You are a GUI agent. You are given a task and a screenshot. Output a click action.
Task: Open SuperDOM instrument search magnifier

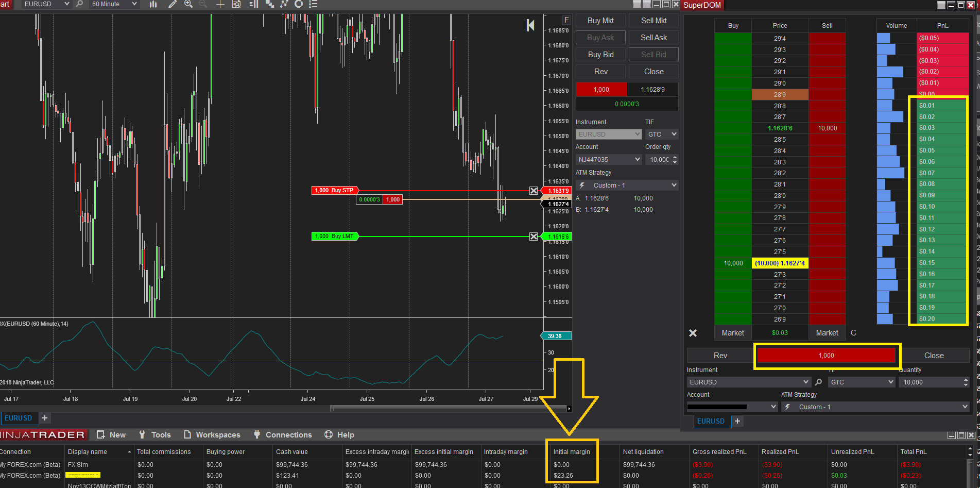click(x=818, y=382)
